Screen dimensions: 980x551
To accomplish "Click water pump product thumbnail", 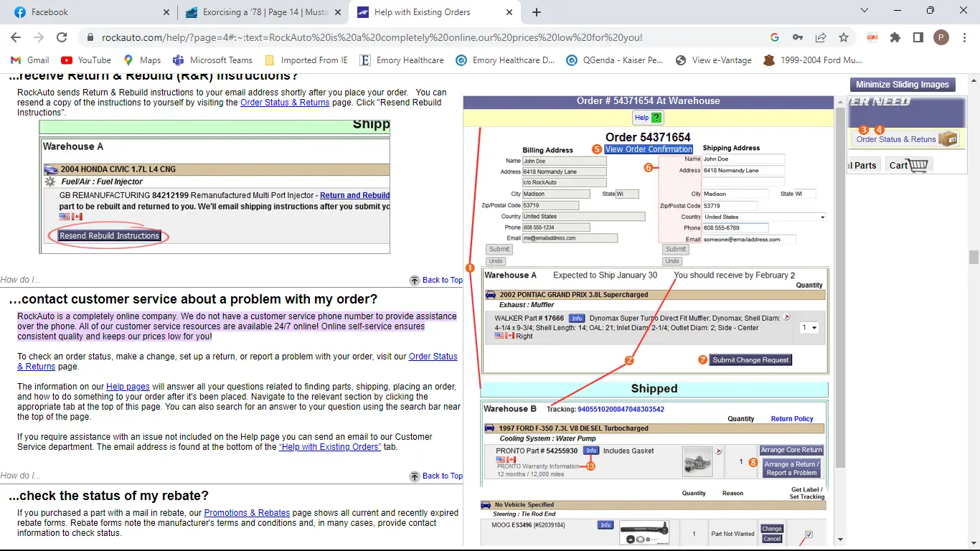I will (x=697, y=461).
